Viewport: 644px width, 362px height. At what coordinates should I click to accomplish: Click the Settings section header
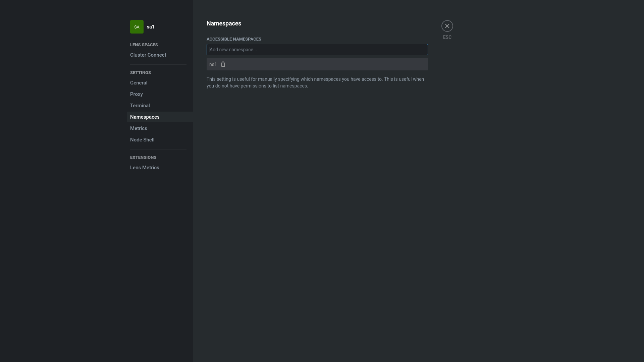141,73
